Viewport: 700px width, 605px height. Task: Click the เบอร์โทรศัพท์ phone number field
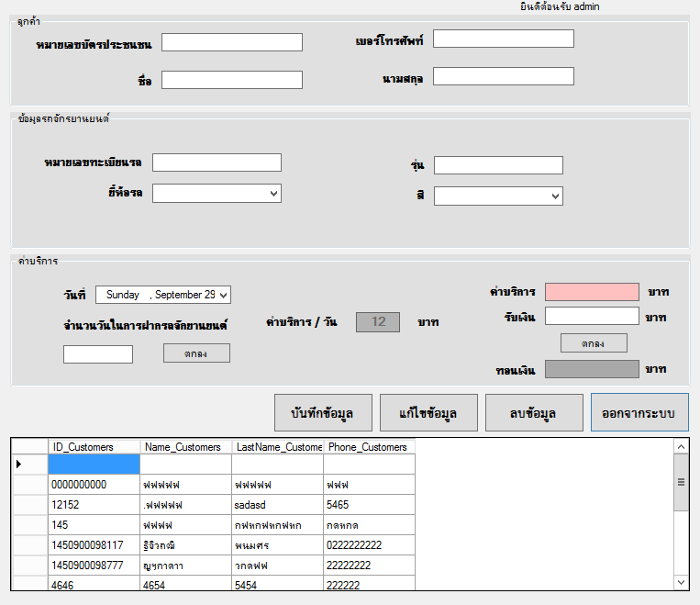coord(503,39)
